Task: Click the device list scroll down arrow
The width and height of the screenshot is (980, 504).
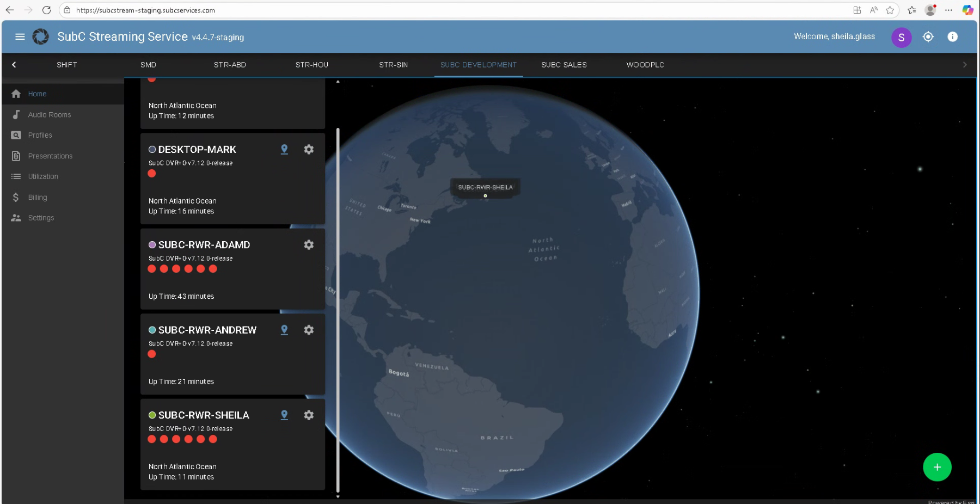Action: (338, 496)
